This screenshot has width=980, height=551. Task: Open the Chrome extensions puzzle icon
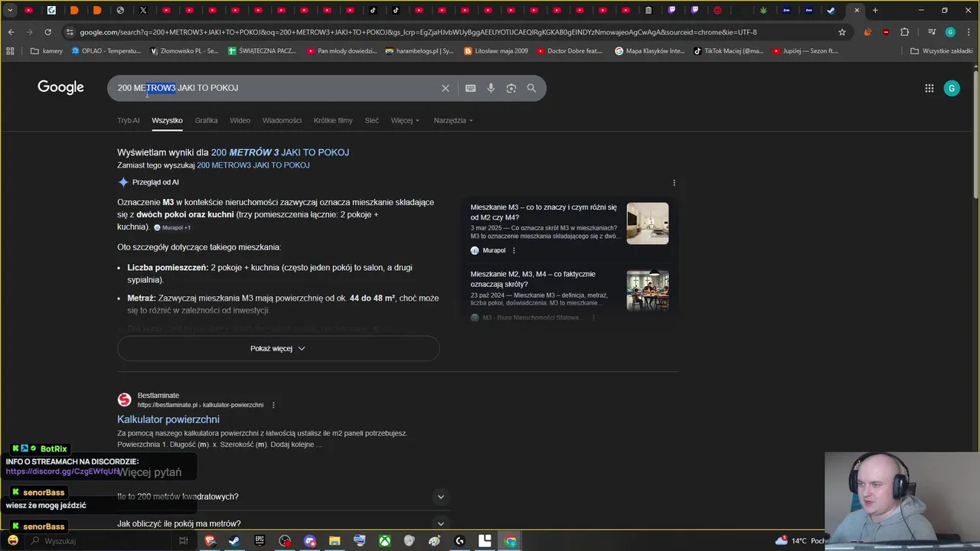click(x=904, y=32)
